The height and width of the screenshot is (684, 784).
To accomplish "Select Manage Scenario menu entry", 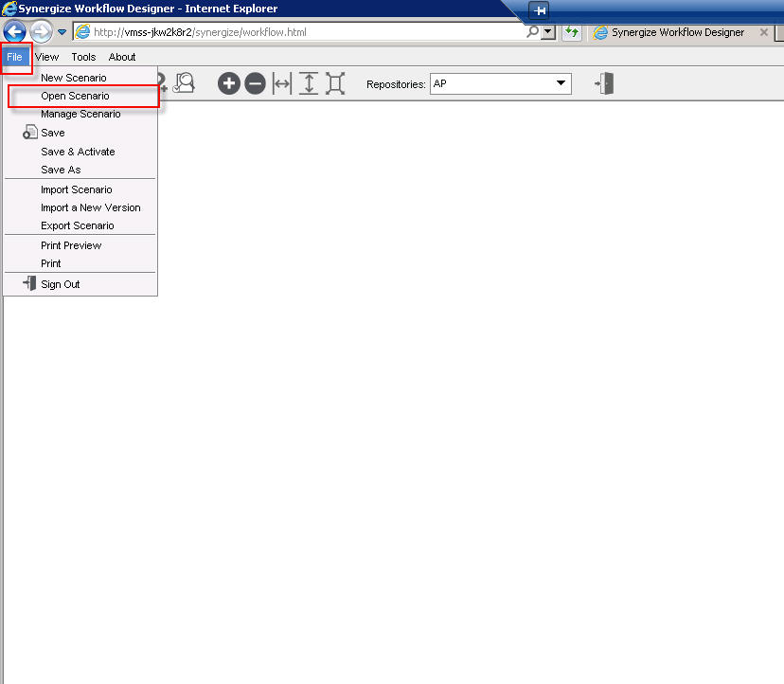I will 80,114.
